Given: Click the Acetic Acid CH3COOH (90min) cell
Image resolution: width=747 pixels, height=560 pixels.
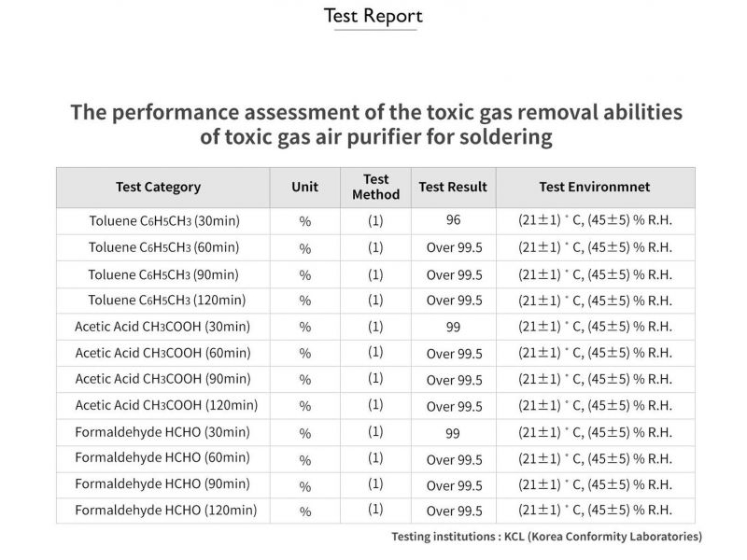Looking at the screenshot, I should coord(162,379).
